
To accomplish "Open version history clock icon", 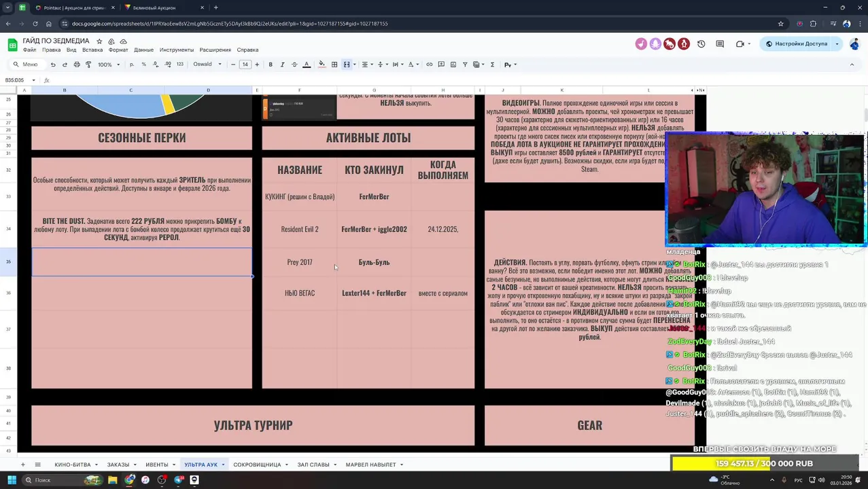I will tap(701, 43).
